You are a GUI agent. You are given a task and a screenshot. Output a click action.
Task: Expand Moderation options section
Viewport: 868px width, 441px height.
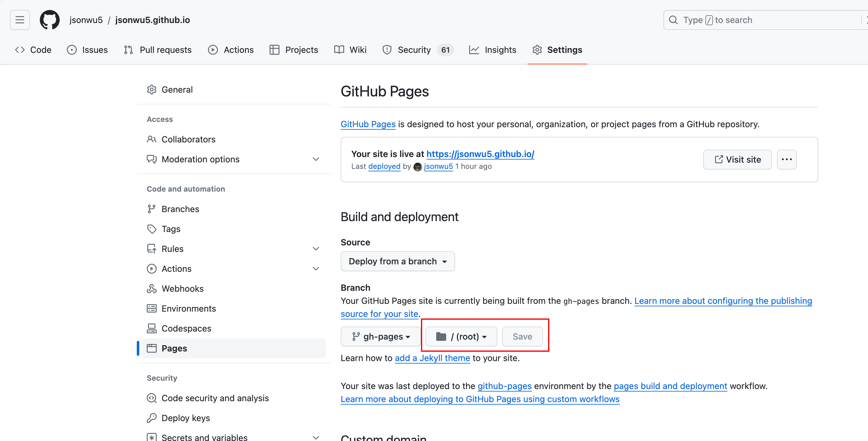[x=315, y=159]
